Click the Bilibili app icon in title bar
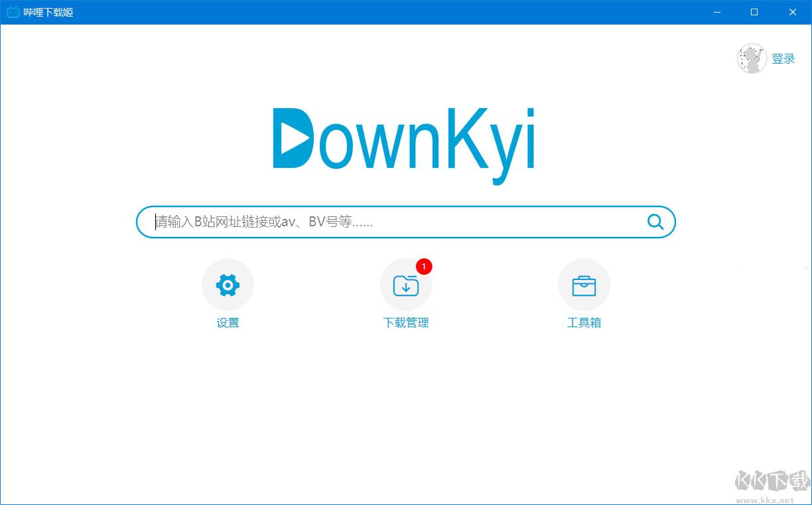812x505 pixels. click(x=13, y=12)
